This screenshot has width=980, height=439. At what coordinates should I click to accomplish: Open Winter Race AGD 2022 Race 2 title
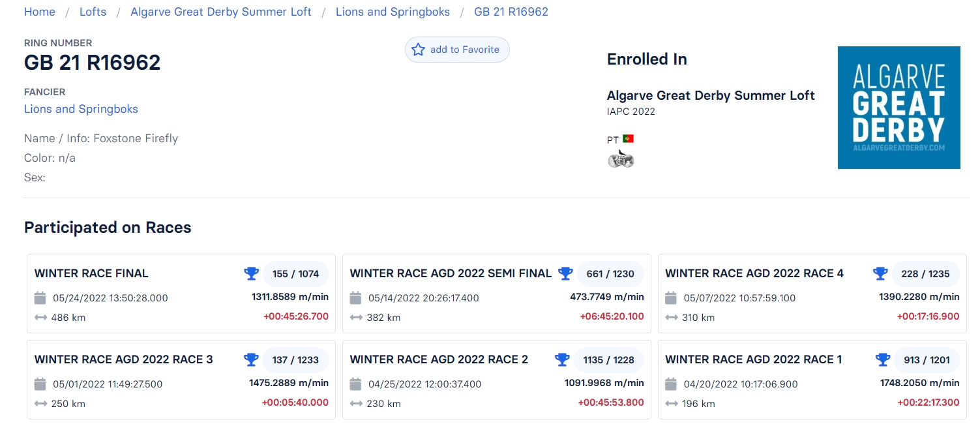pyautogui.click(x=439, y=359)
